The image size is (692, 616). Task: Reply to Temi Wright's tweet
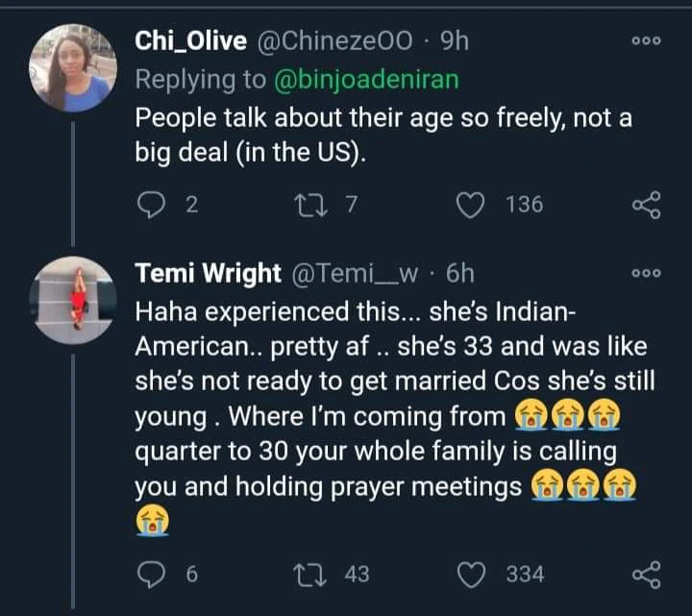(151, 574)
